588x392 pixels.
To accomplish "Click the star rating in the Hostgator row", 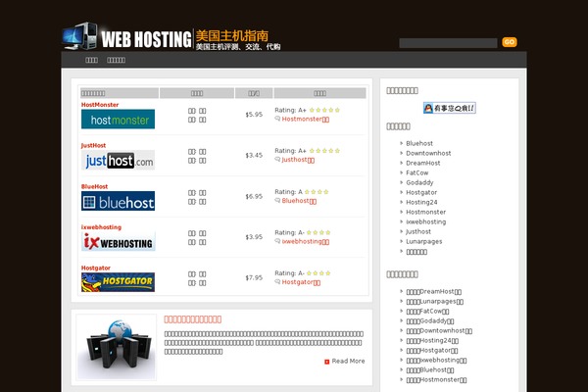I will pos(318,273).
